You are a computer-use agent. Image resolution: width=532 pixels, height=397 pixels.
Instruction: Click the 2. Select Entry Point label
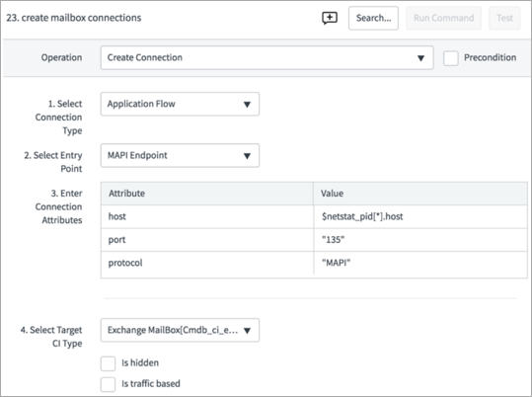(53, 162)
